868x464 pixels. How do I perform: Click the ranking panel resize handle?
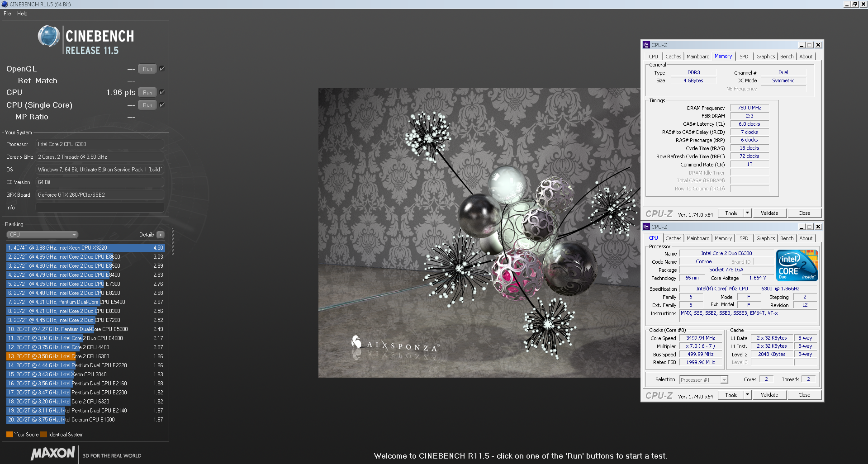(x=173, y=242)
